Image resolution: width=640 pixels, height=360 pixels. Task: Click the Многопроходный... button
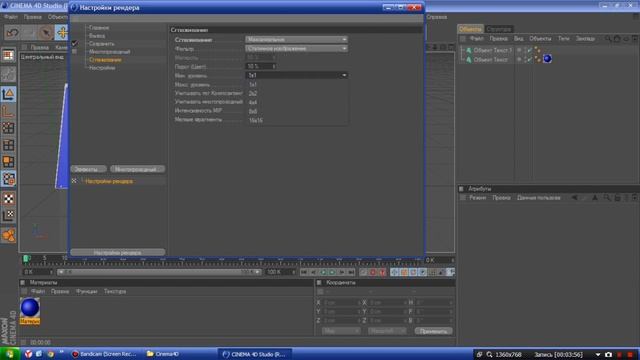137,169
